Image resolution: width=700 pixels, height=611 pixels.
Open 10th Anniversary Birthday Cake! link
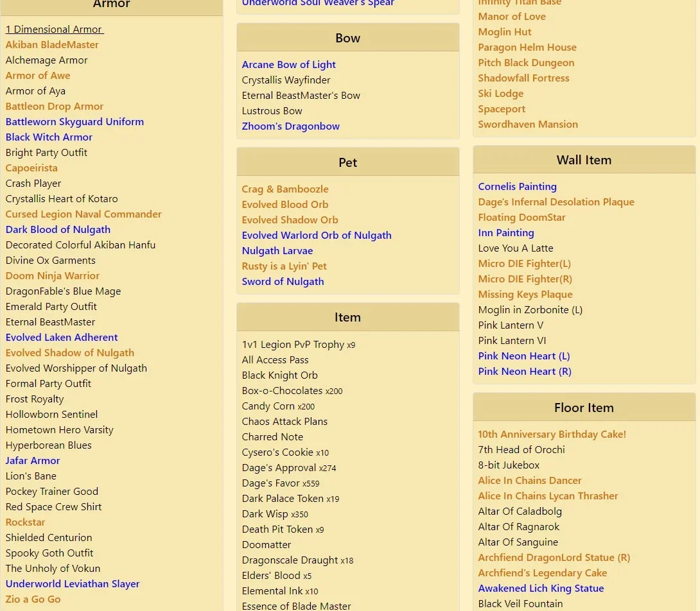pos(552,435)
